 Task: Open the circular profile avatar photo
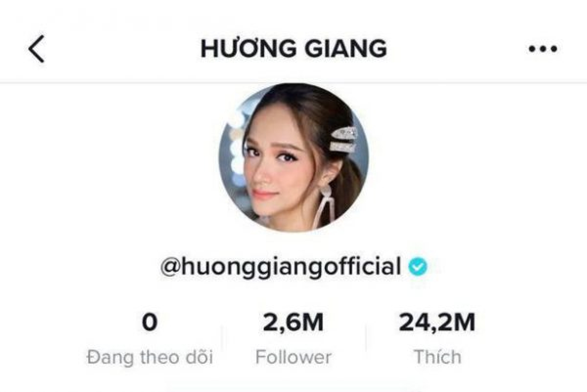pyautogui.click(x=293, y=157)
